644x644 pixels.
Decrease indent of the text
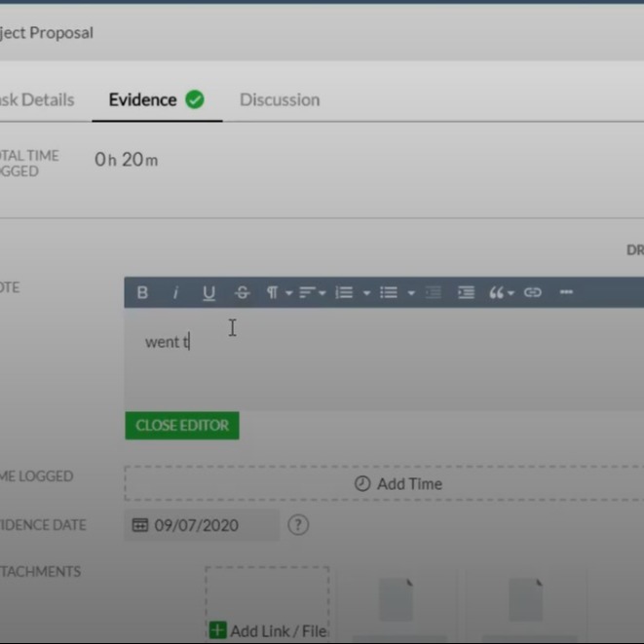point(434,292)
